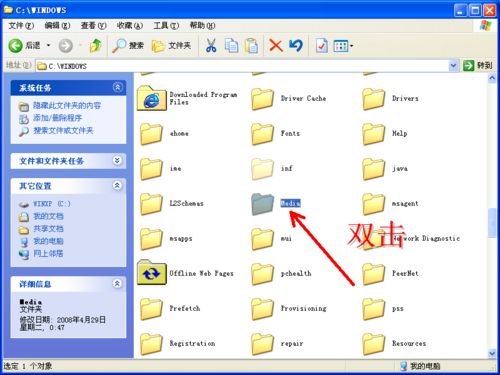Select the repair folder

click(x=277, y=344)
